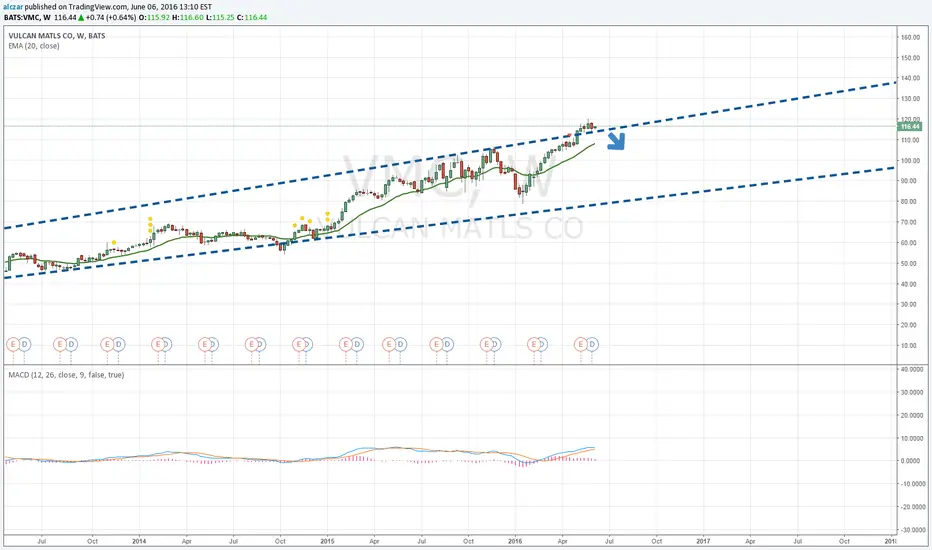Click the rightmost E earnings marker
The width and height of the screenshot is (932, 550).
[580, 344]
